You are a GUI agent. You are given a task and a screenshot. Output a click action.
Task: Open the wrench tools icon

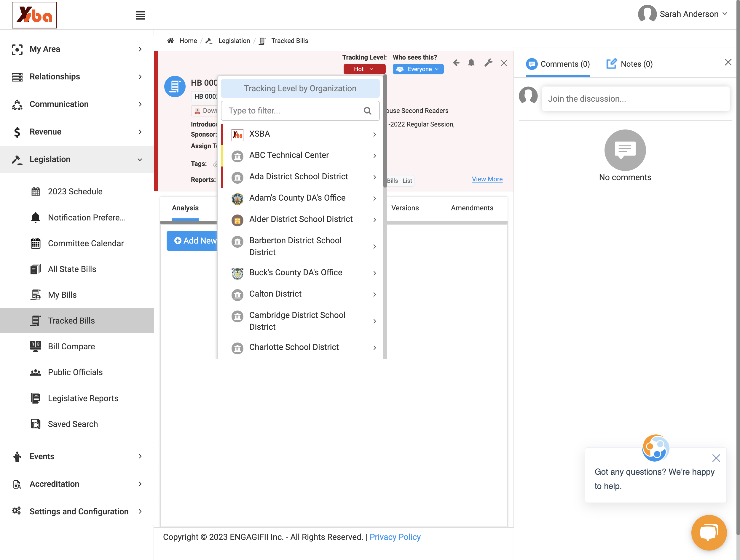(488, 63)
